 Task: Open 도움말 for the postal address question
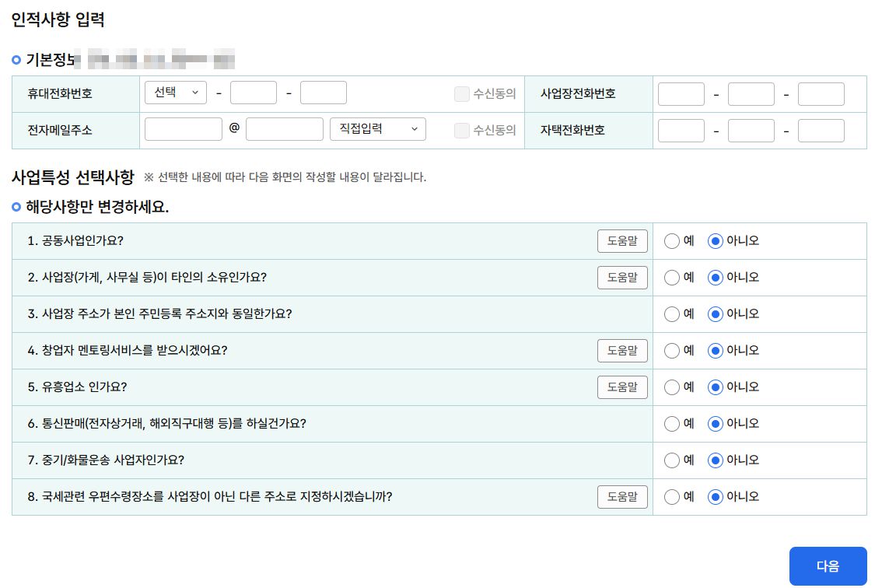pyautogui.click(x=622, y=497)
